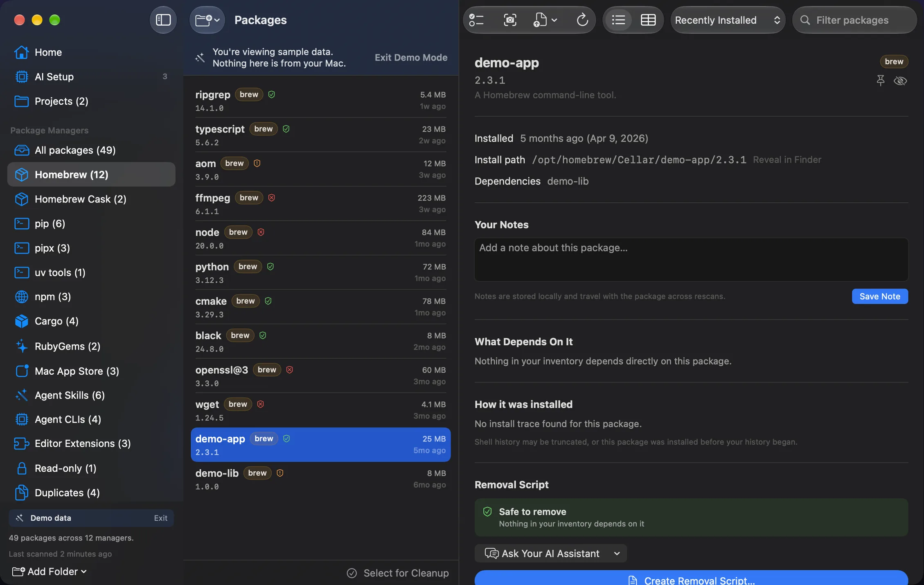Click Create Removal Script button
The height and width of the screenshot is (585, 924).
691,578
